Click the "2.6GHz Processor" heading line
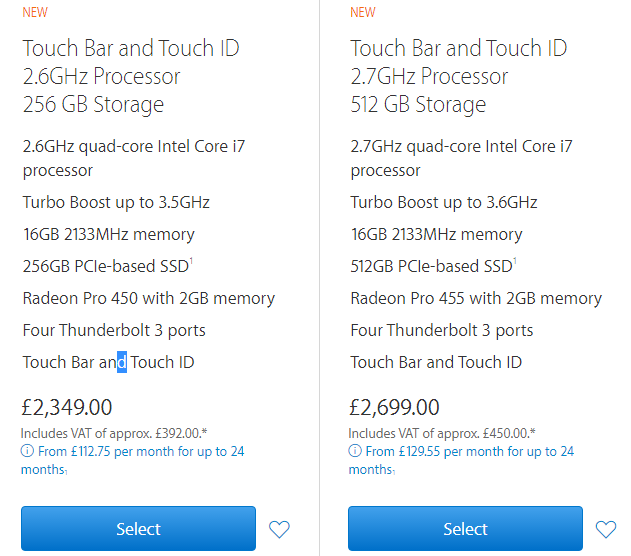The width and height of the screenshot is (631, 556). coord(102,76)
